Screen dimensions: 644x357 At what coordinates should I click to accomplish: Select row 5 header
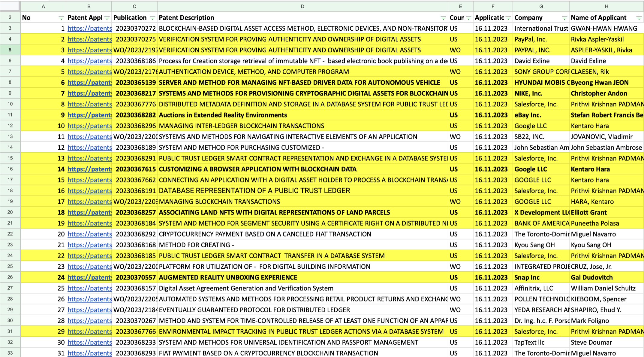(x=10, y=50)
